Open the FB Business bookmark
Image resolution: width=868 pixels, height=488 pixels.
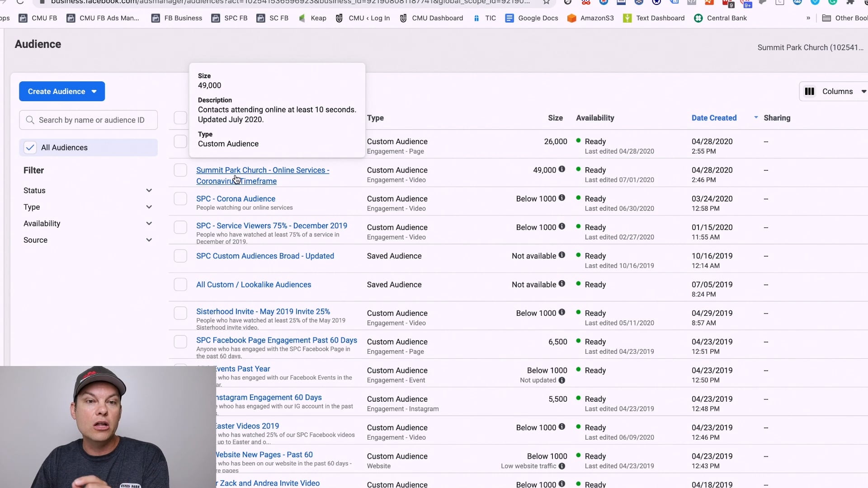[x=177, y=18]
